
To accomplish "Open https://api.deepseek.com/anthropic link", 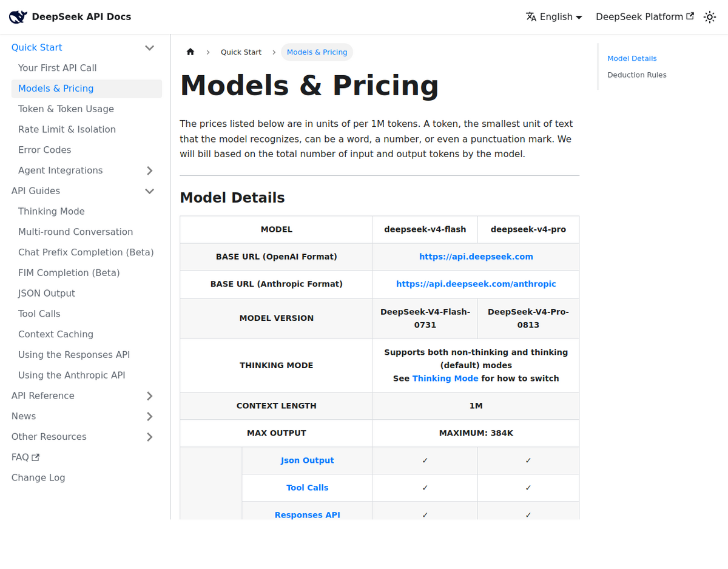I will (x=476, y=284).
